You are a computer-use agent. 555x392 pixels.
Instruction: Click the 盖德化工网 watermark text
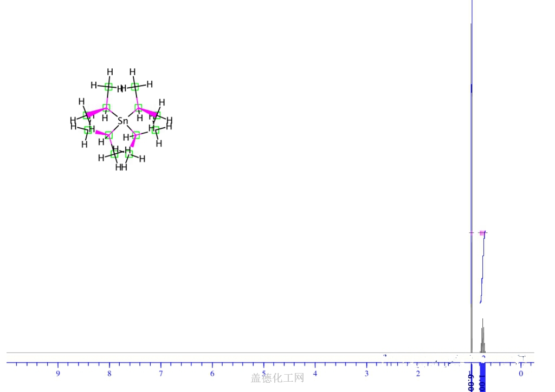pyautogui.click(x=277, y=378)
